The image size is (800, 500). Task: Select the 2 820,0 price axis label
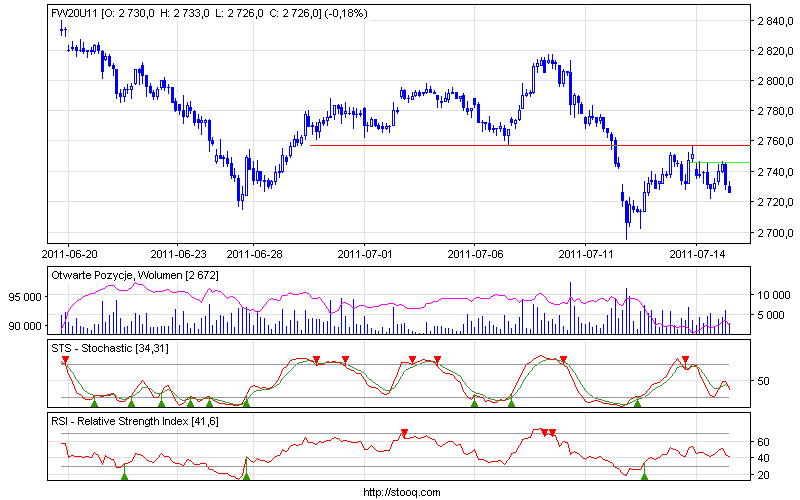[776, 51]
